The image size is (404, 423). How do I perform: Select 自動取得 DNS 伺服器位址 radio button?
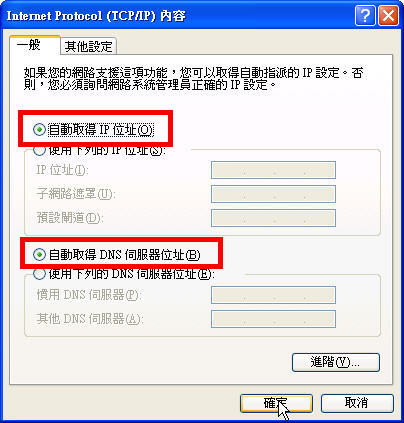[39, 255]
